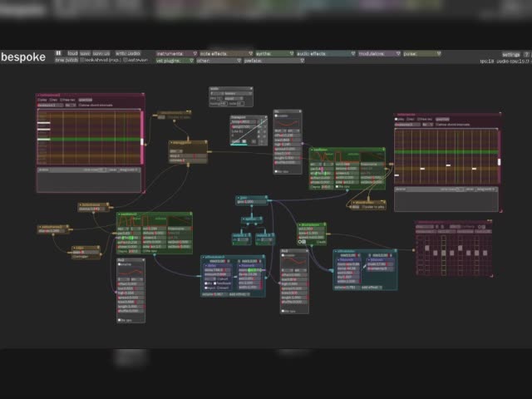Close the right effect chain module

[395, 251]
